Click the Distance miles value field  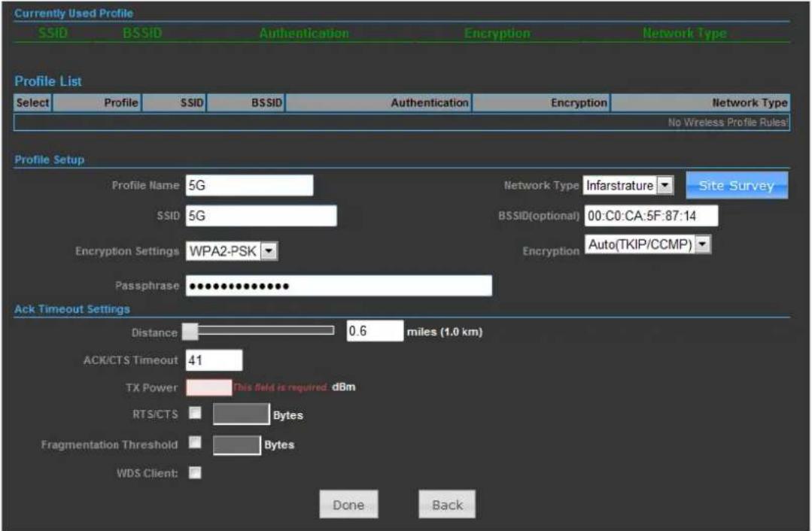(x=375, y=331)
